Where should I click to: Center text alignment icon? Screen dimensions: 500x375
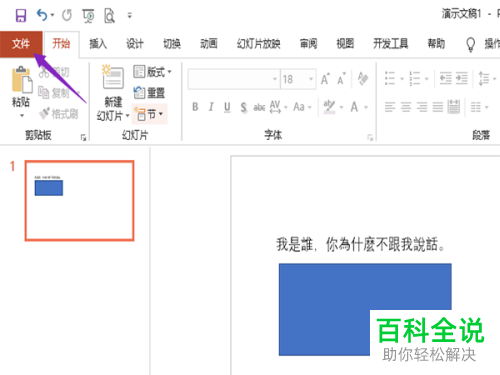[406, 107]
